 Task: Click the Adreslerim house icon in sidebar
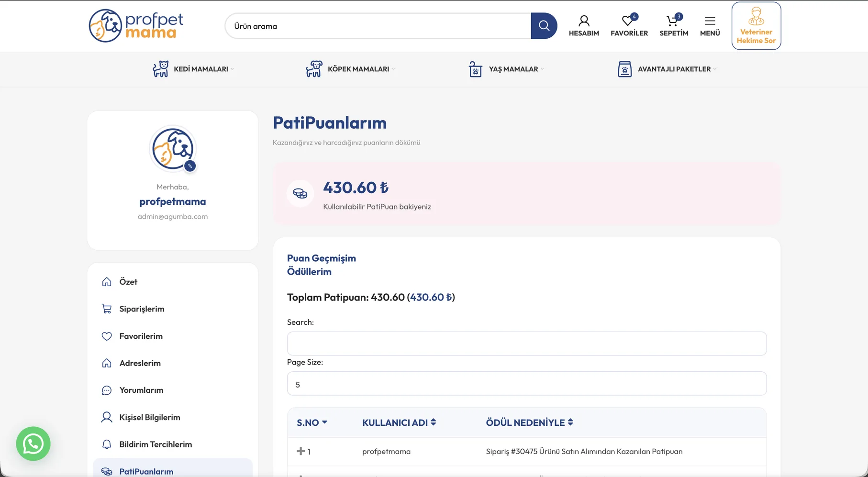[x=107, y=363]
